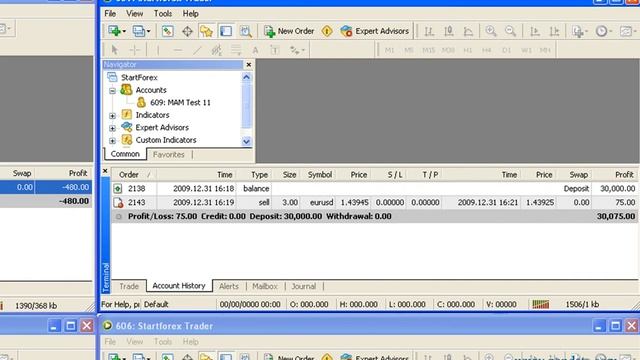This screenshot has width=640, height=360.
Task: Switch to M15 timeframe button
Action: [x=429, y=50]
